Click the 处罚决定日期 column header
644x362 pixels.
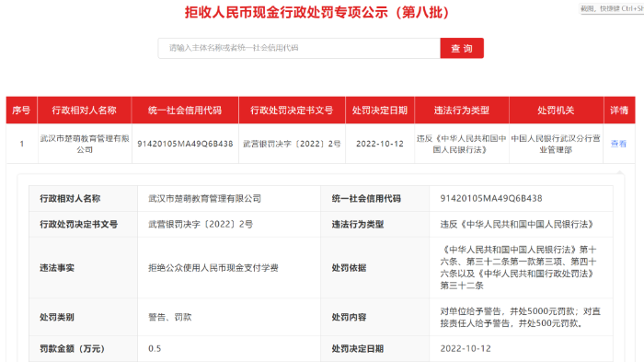pos(380,110)
